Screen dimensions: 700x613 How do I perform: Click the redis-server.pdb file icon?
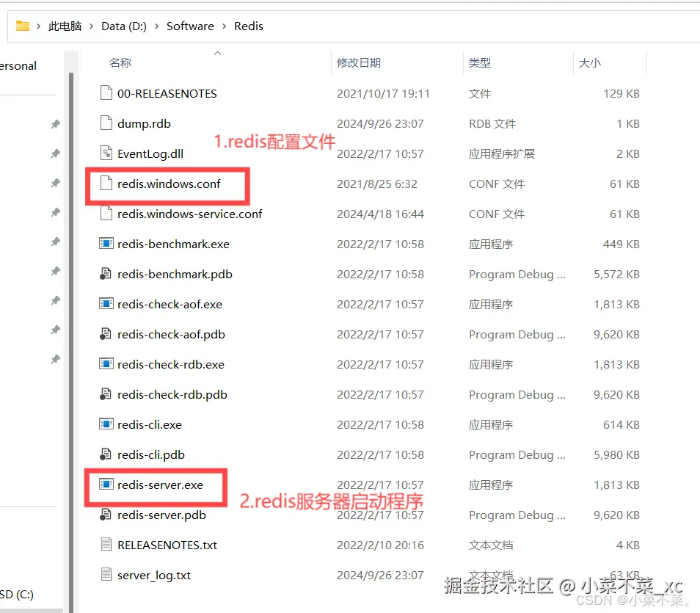pyautogui.click(x=106, y=514)
